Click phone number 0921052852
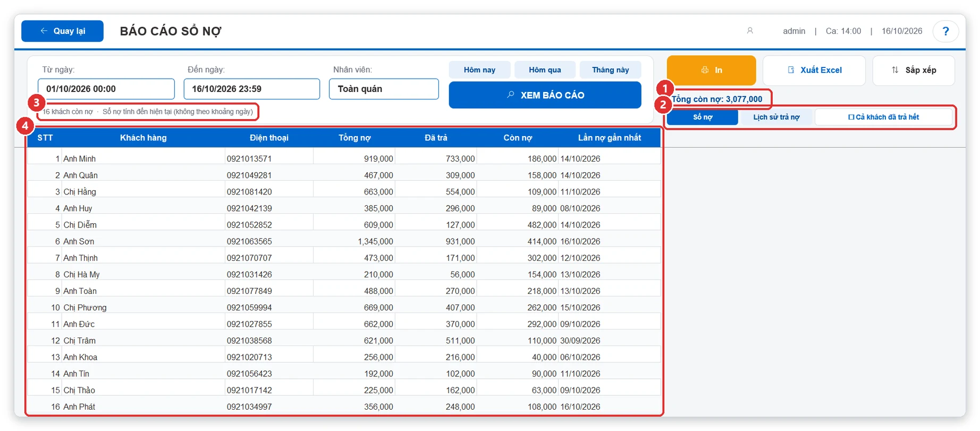 [x=249, y=225]
